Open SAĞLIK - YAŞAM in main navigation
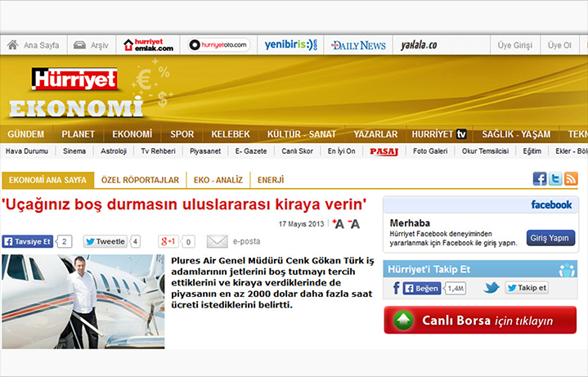 tap(516, 134)
